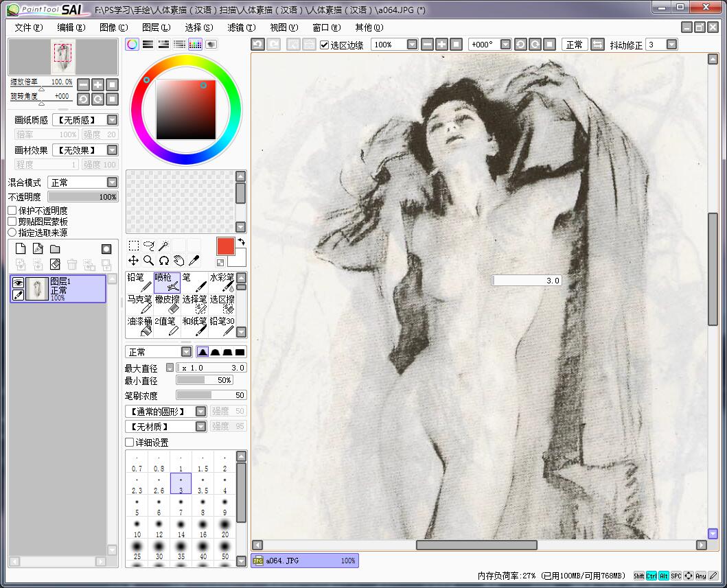Select the lasso tool
727x588 pixels.
[149, 245]
